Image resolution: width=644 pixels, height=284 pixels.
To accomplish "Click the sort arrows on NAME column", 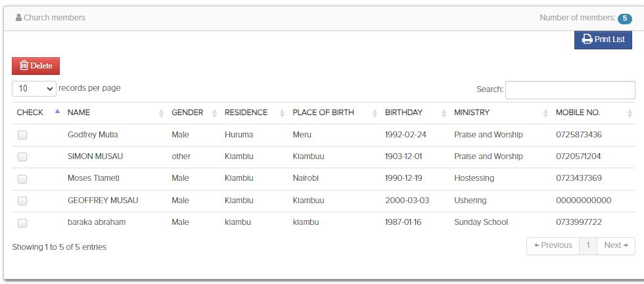I will tap(161, 113).
